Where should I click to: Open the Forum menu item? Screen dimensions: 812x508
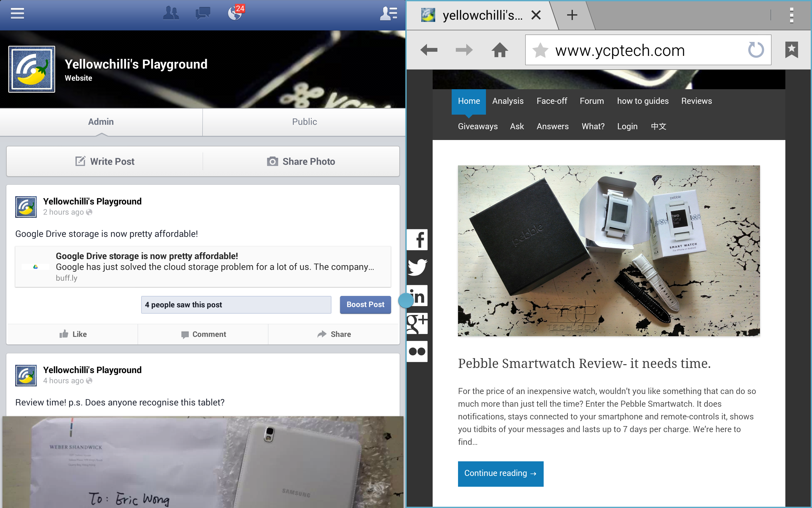tap(592, 101)
